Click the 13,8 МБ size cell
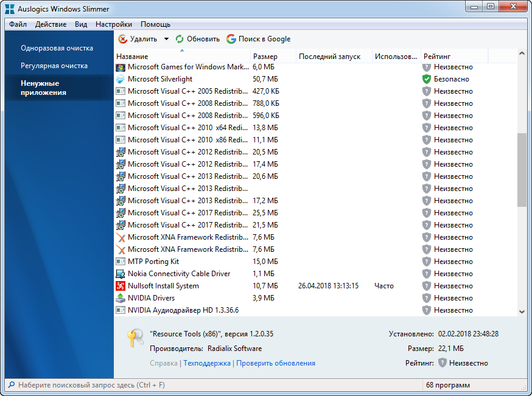The width and height of the screenshot is (532, 396). tap(265, 128)
